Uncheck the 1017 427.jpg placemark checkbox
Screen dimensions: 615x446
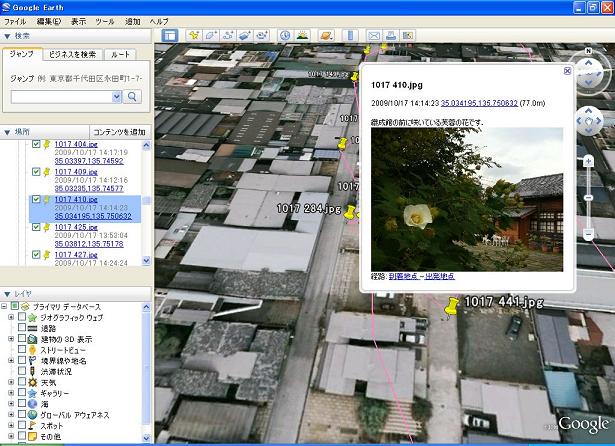[36, 255]
